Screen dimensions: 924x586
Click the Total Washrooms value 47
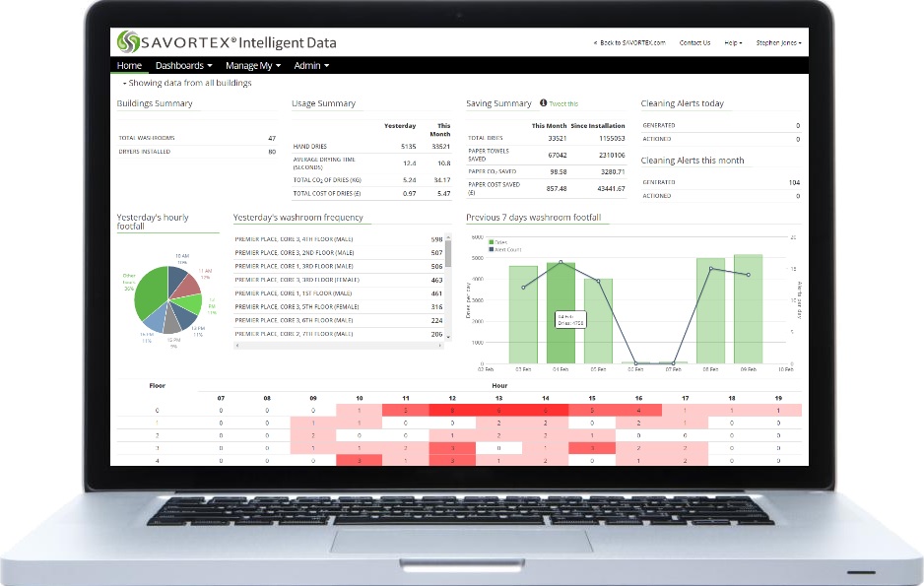pyautogui.click(x=272, y=139)
